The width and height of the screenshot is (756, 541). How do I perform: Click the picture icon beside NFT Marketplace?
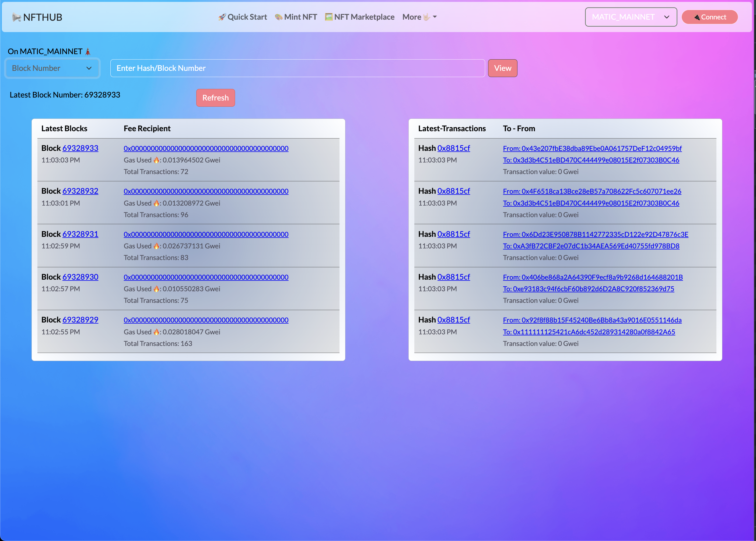[328, 17]
